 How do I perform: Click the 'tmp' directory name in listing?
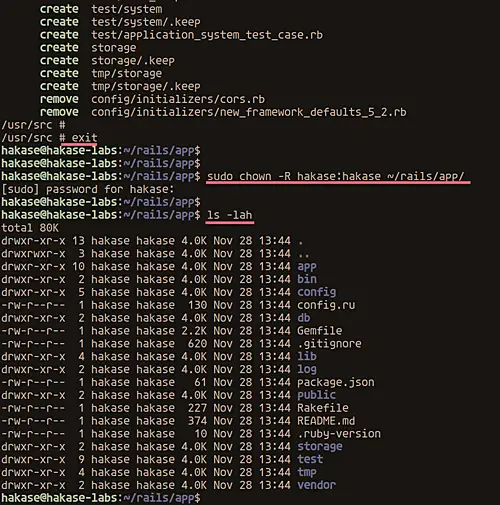[307, 472]
